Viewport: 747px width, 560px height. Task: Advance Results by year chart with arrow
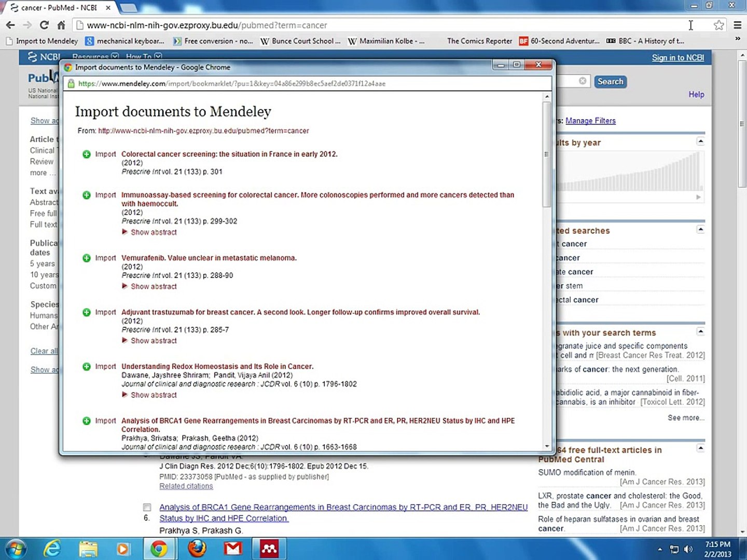coord(698,197)
